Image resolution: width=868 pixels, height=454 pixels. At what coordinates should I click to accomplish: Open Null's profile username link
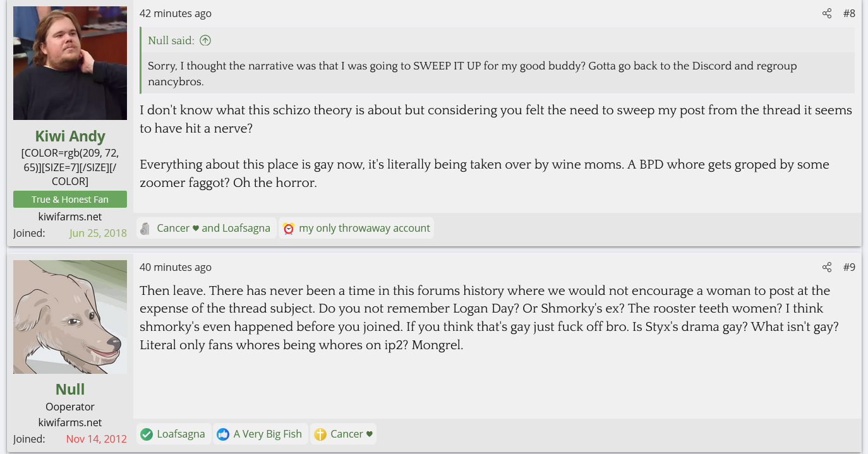click(70, 389)
